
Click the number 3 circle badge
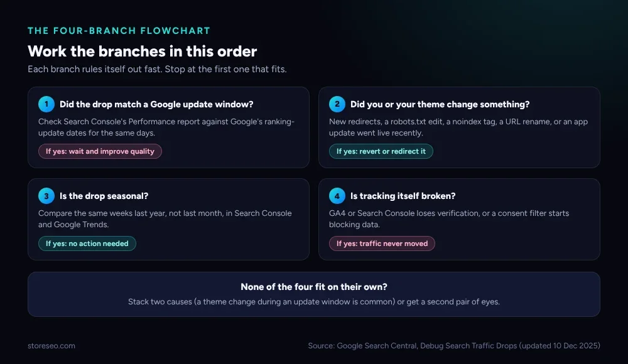click(x=46, y=196)
